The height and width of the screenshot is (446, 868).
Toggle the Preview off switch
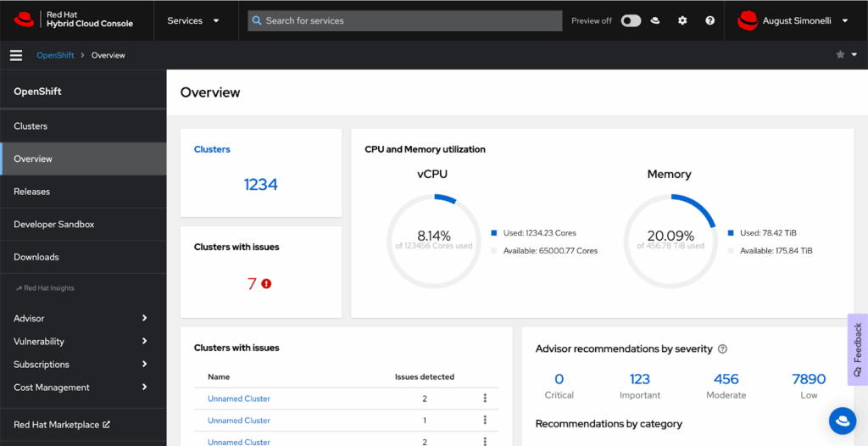pos(631,20)
